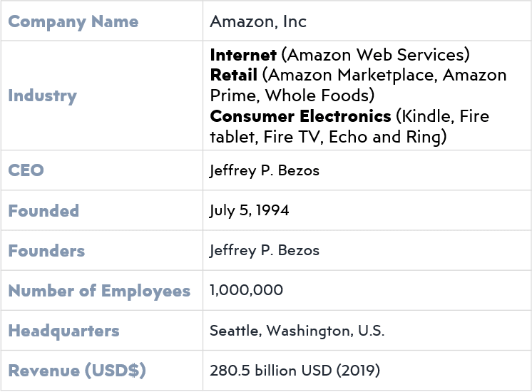Select the 1,000,000 employees value
The width and height of the screenshot is (532, 392).
pos(246,290)
